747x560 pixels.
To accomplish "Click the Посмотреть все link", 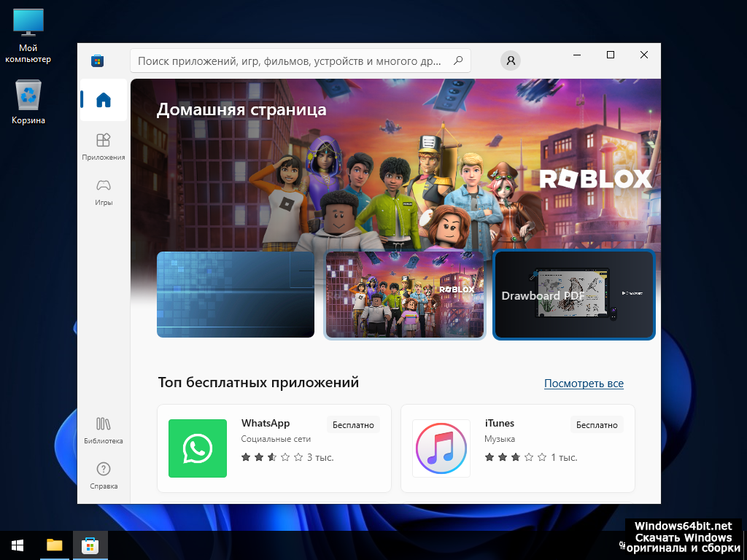I will coord(584,384).
